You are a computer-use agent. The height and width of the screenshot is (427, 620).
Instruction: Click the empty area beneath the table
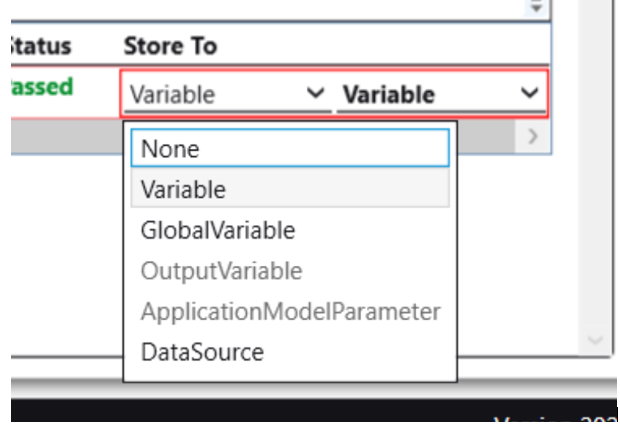tap(60, 260)
